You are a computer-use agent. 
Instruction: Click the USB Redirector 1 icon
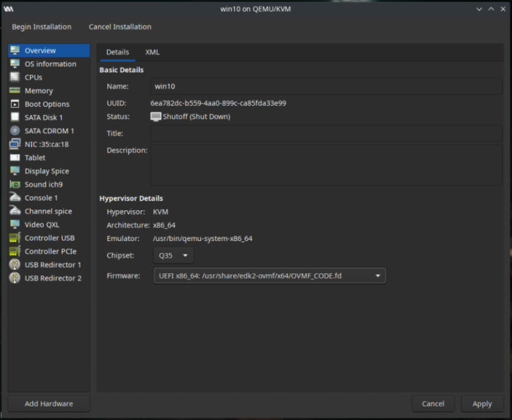(x=14, y=265)
